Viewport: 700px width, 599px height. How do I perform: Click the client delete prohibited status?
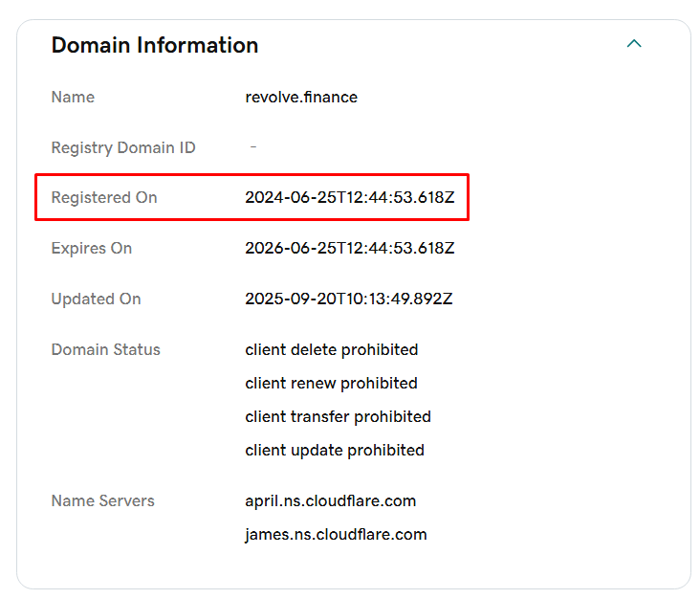click(x=332, y=349)
